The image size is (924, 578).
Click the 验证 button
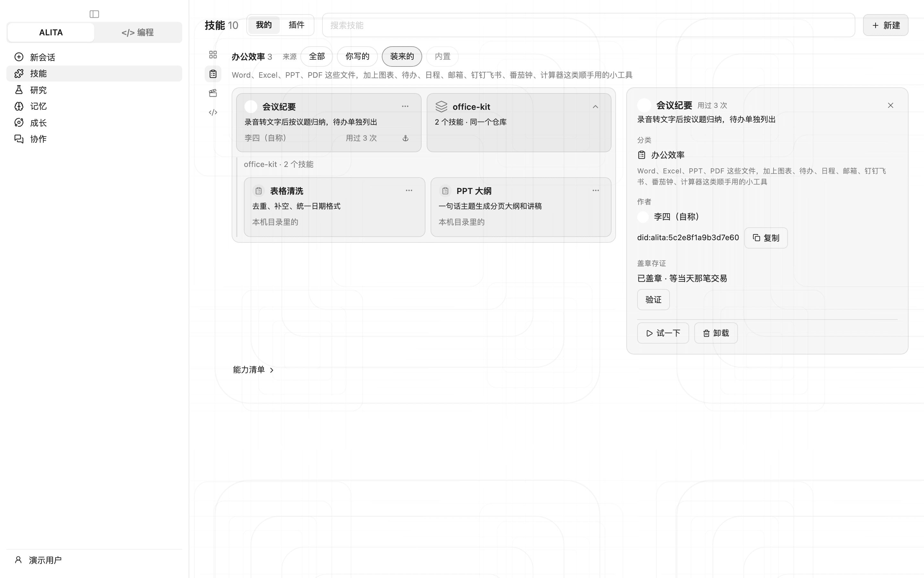[653, 300]
